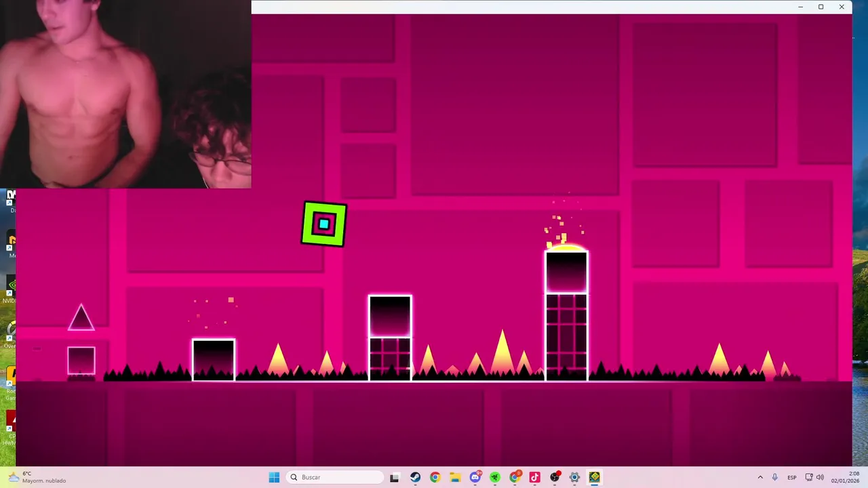Open TikTok from the taskbar

(x=534, y=477)
